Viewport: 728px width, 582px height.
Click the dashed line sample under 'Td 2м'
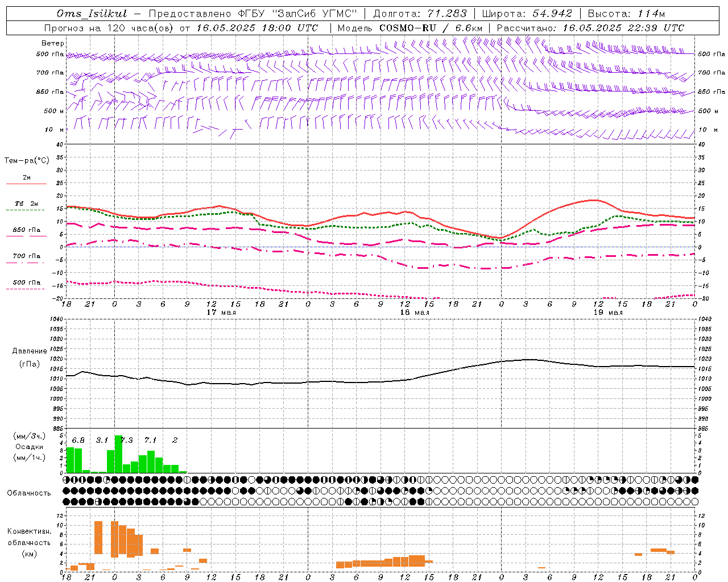point(26,210)
